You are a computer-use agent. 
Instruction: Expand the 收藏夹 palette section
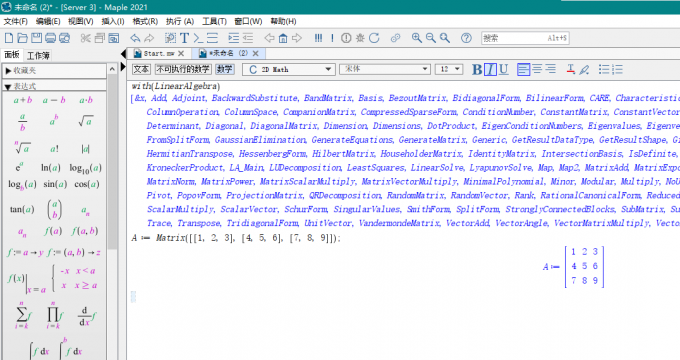(x=54, y=70)
